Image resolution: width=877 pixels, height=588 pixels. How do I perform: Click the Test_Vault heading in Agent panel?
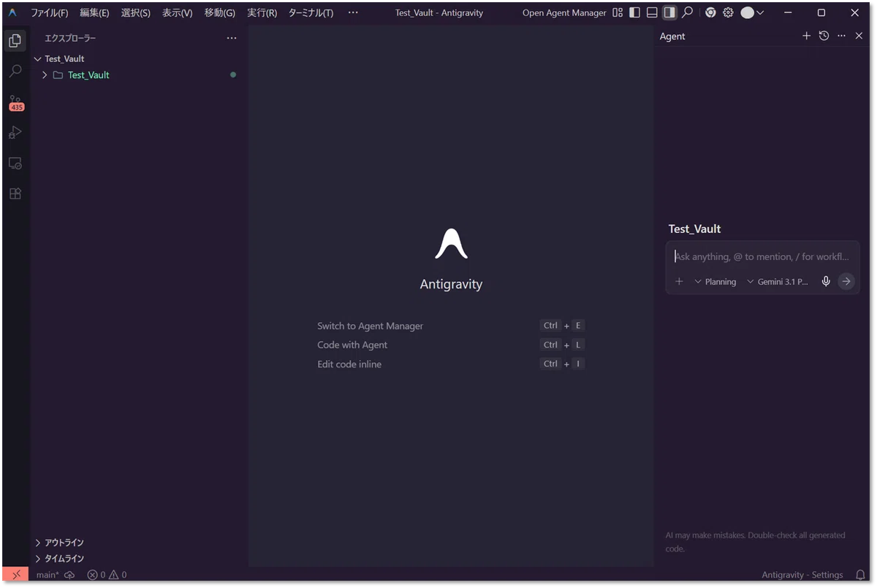(x=694, y=229)
